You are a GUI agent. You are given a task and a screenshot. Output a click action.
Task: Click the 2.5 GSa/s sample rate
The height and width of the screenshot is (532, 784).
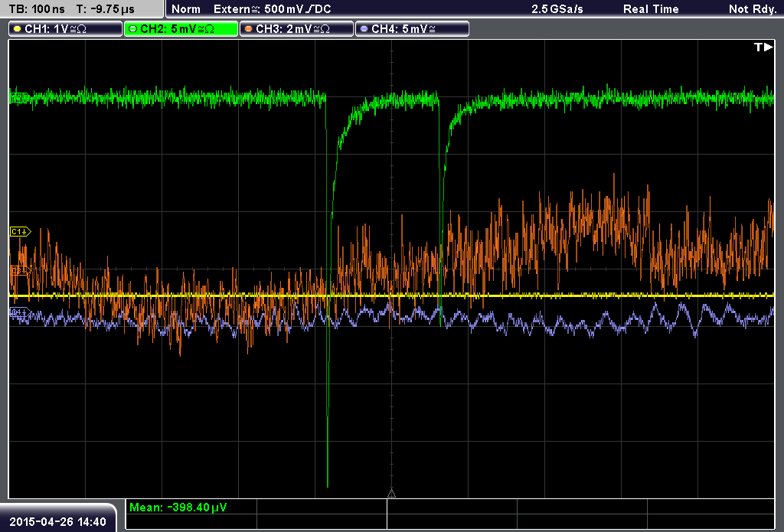(557, 9)
